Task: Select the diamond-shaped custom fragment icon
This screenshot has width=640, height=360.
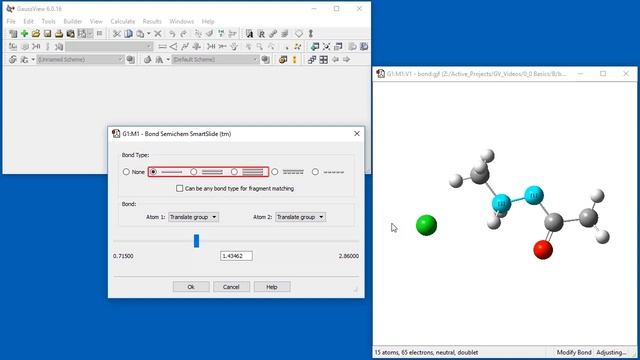Action: (x=299, y=33)
